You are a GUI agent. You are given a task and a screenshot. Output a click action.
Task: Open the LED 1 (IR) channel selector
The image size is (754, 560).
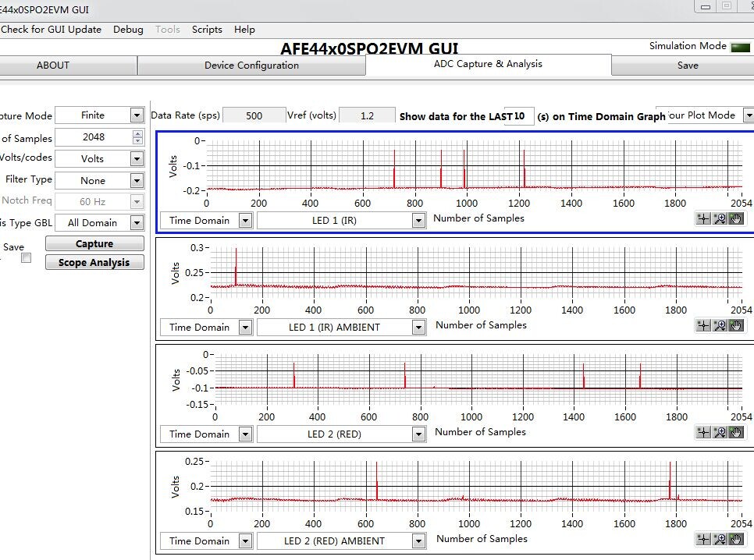click(x=419, y=221)
